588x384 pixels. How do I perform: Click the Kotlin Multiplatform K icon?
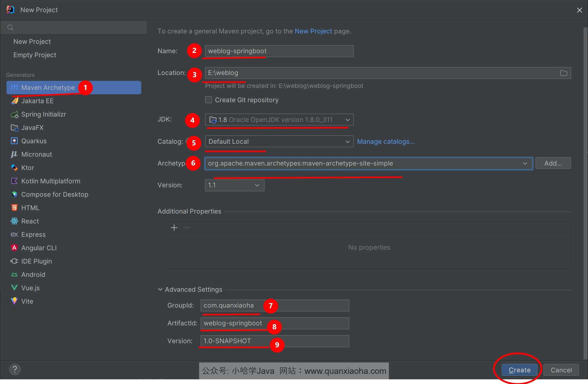[15, 181]
